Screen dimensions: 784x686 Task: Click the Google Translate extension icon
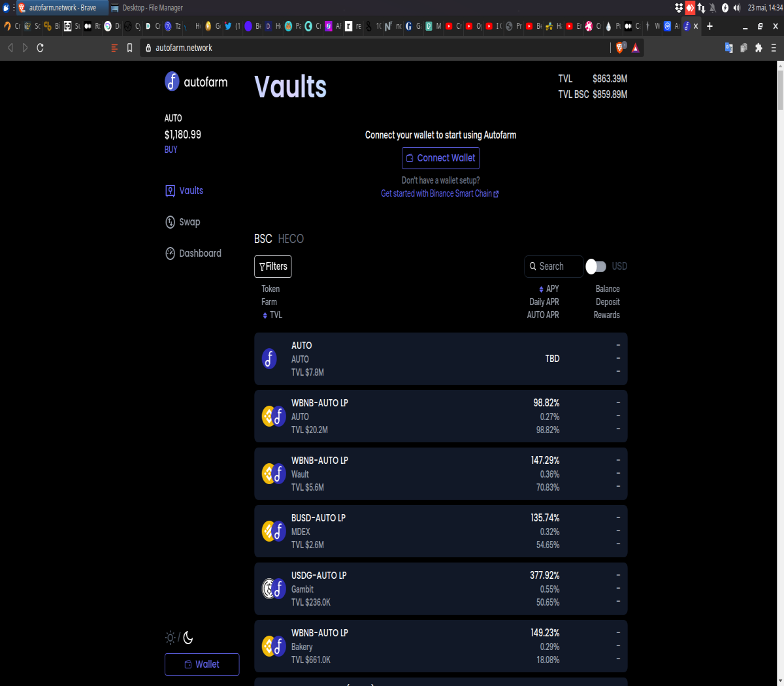coord(729,48)
